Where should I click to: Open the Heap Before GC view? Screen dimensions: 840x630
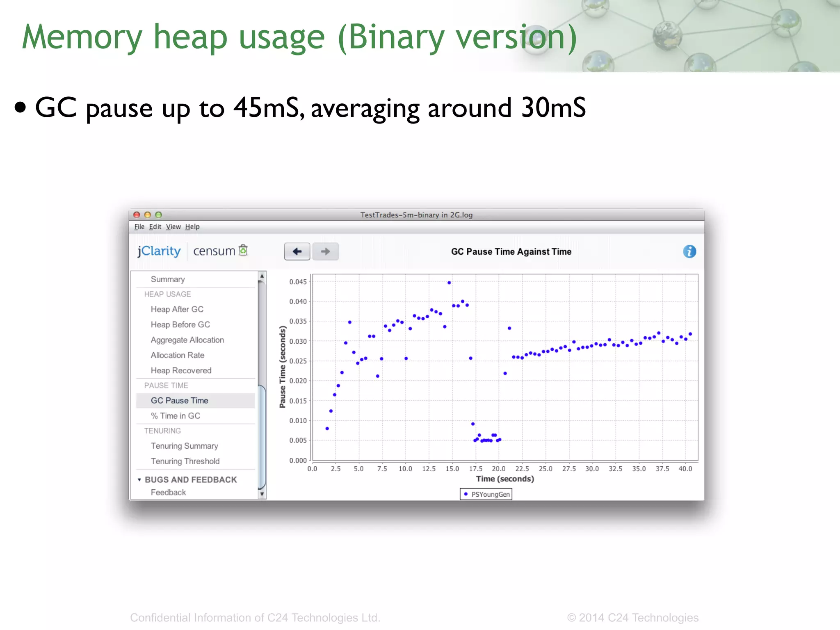tap(180, 324)
